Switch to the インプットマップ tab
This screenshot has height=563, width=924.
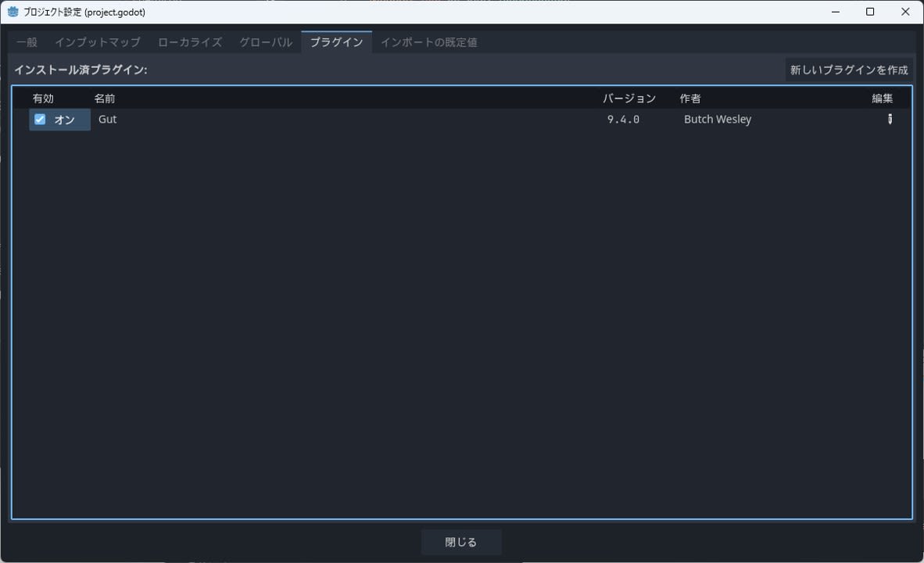[x=98, y=42]
